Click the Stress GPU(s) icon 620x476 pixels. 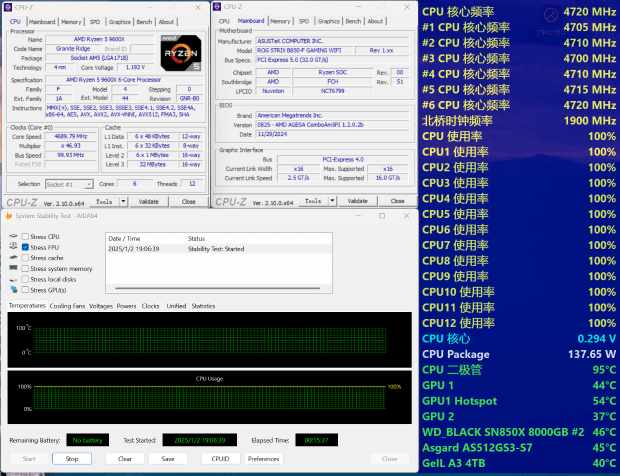[x=14, y=290]
